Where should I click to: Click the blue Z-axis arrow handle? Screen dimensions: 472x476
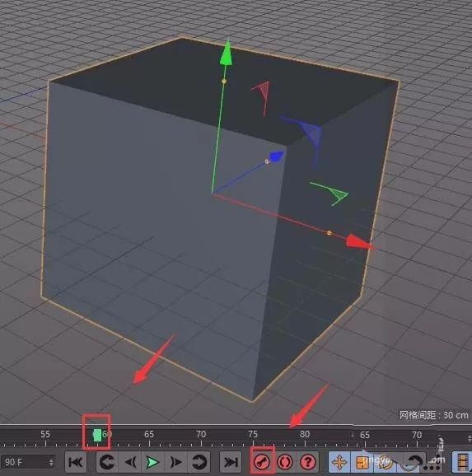coord(276,156)
